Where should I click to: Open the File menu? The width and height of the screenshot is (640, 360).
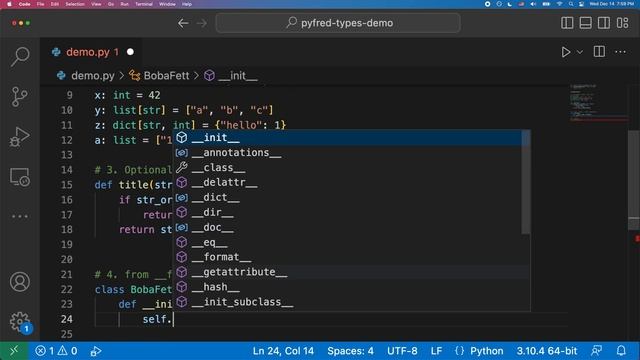pyautogui.click(x=40, y=4)
